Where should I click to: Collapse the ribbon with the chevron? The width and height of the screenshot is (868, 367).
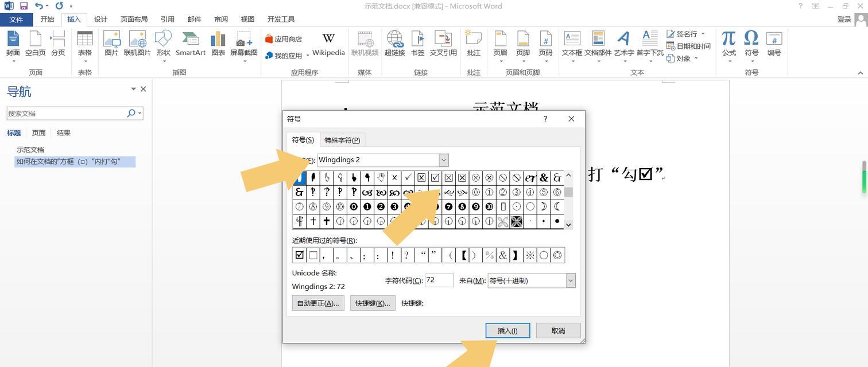coord(860,73)
